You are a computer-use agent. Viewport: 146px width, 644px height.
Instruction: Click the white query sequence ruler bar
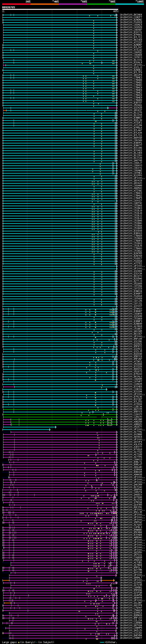(60, 10)
